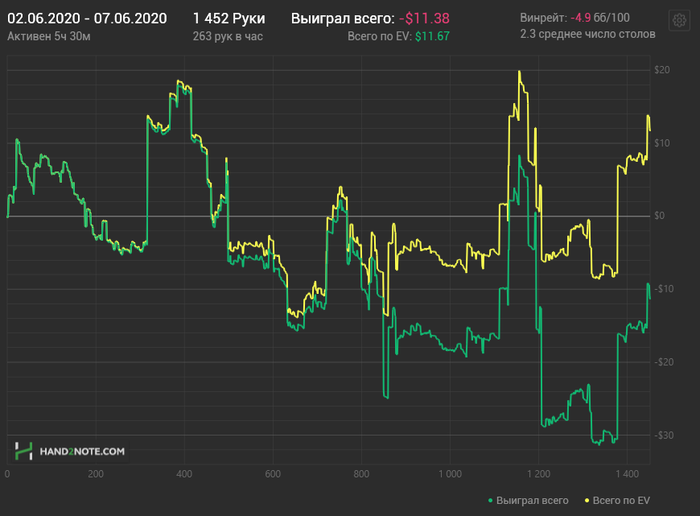
Task: Click the -$30 y-axis label
Action: pos(664,435)
